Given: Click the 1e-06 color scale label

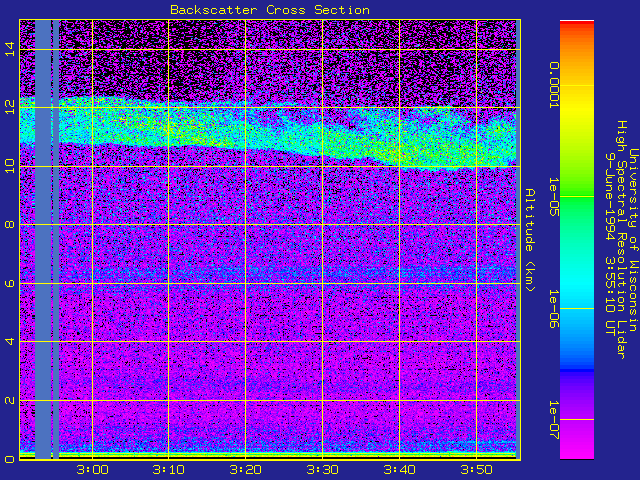Looking at the screenshot, I should tap(553, 309).
